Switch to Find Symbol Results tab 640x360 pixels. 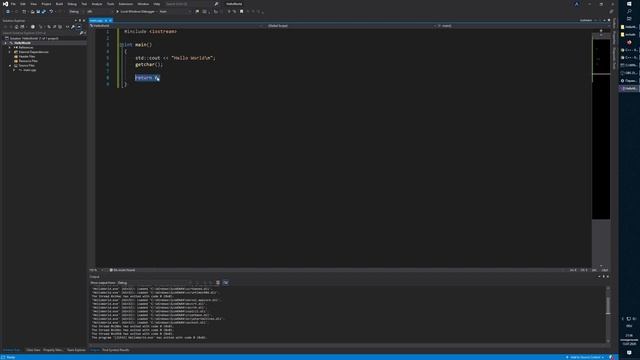116,350
